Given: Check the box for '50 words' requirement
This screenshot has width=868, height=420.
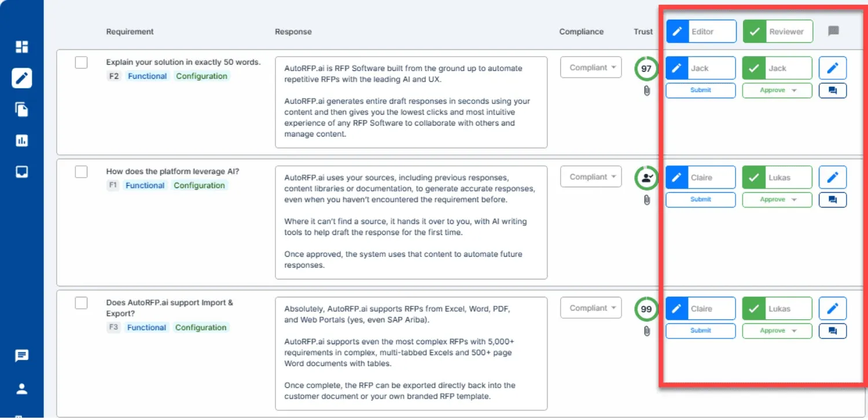Looking at the screenshot, I should [81, 62].
